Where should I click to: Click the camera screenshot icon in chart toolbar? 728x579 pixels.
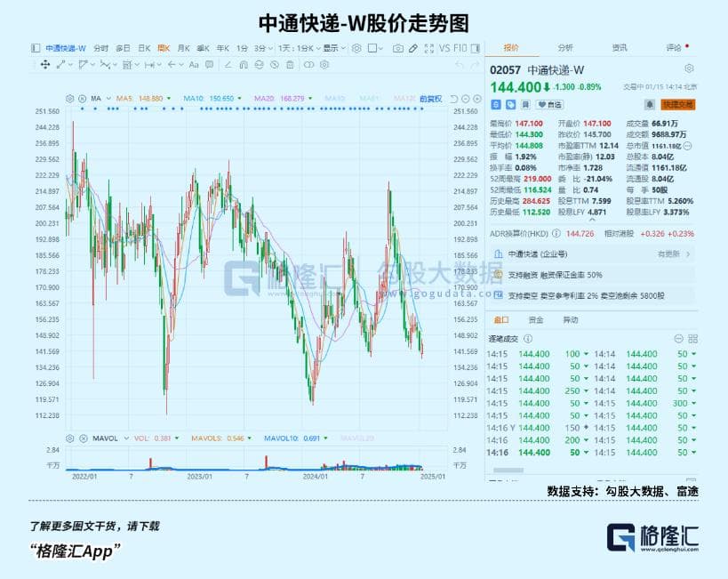[399, 47]
